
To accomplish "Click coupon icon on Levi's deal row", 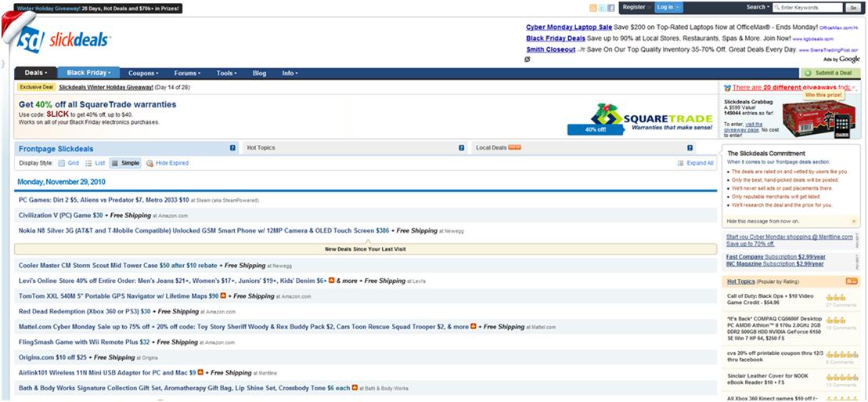I will point(332,281).
